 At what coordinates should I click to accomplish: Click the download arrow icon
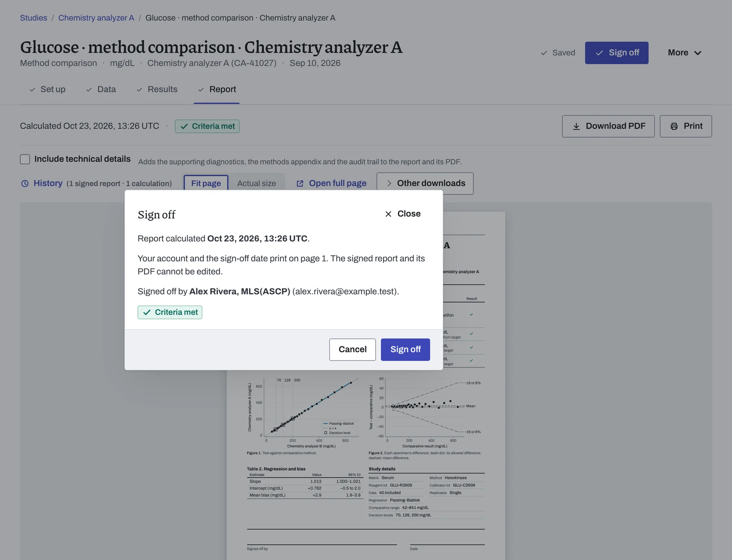[x=576, y=126]
